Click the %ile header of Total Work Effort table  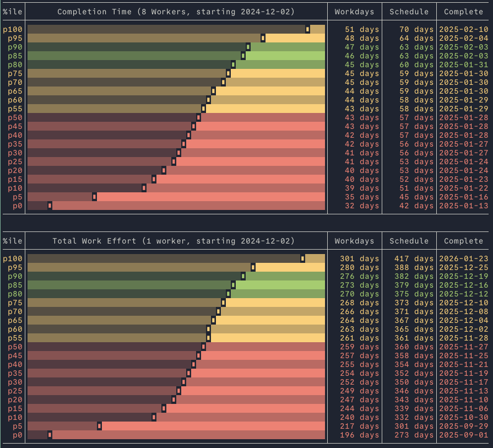[x=13, y=241]
